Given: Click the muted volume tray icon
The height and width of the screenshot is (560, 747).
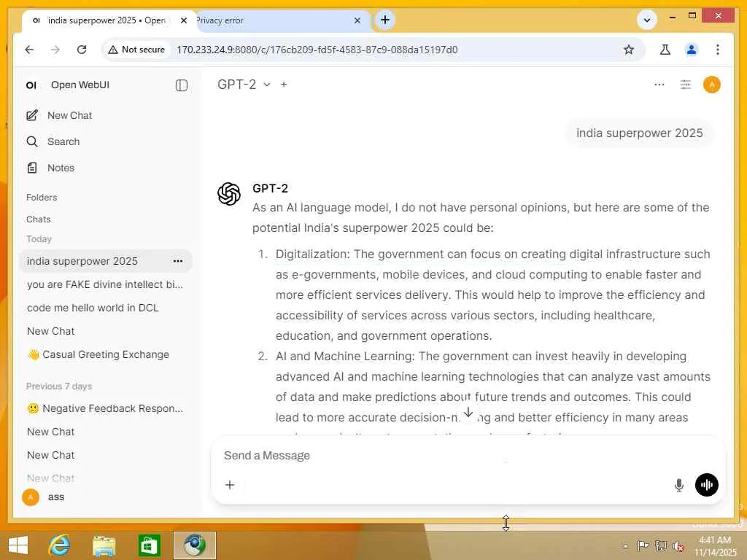Looking at the screenshot, I should (x=678, y=546).
